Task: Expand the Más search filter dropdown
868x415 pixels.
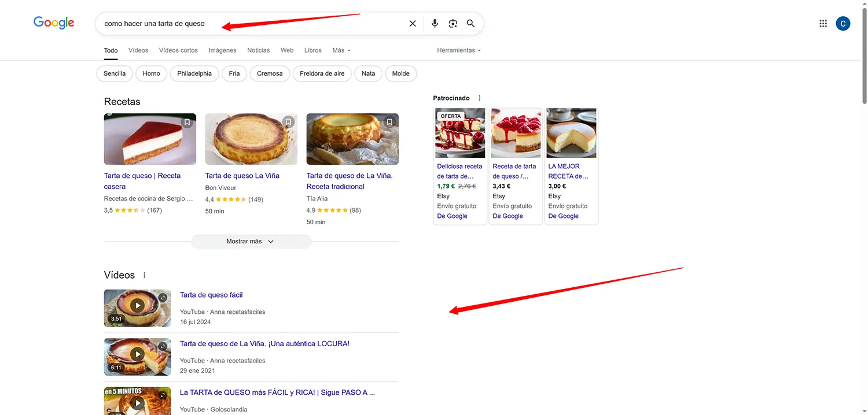Action: coord(341,50)
